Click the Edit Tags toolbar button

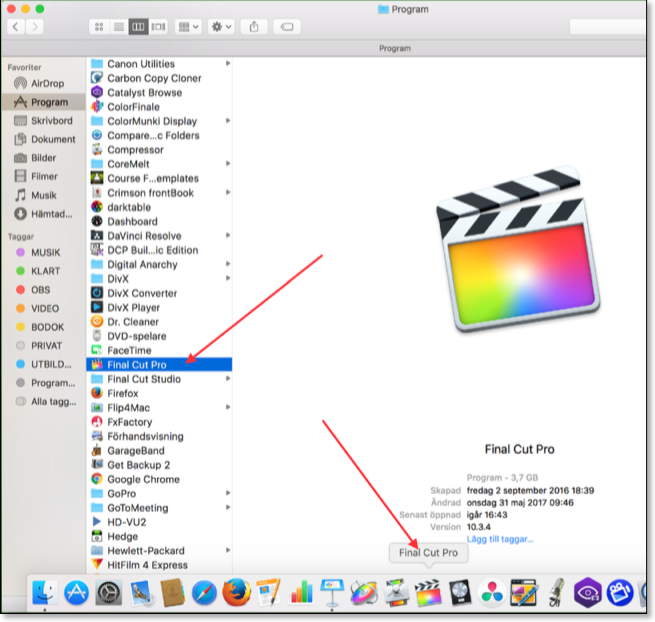(x=287, y=27)
